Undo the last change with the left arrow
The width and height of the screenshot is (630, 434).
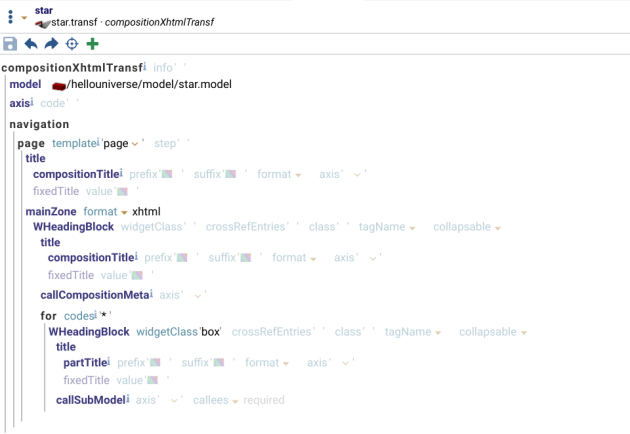(x=31, y=43)
